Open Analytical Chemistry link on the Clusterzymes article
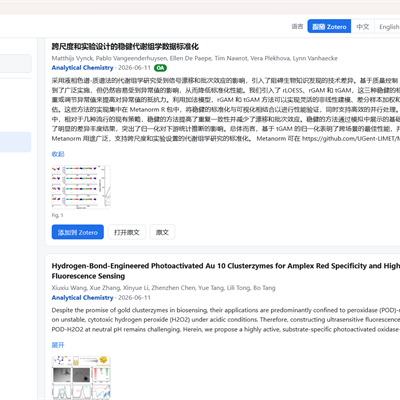This screenshot has width=400, height=400. (82, 298)
